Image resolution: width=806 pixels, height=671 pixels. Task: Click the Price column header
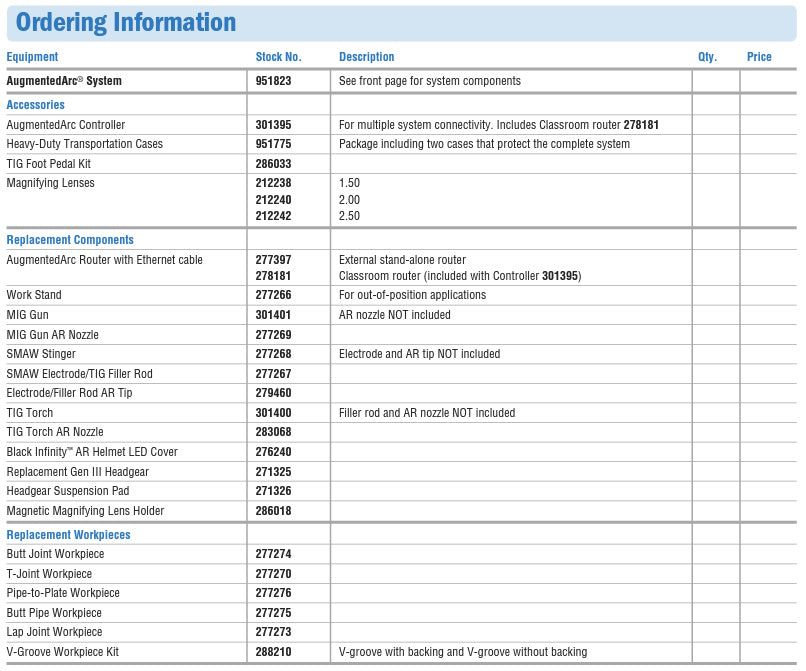pos(759,57)
